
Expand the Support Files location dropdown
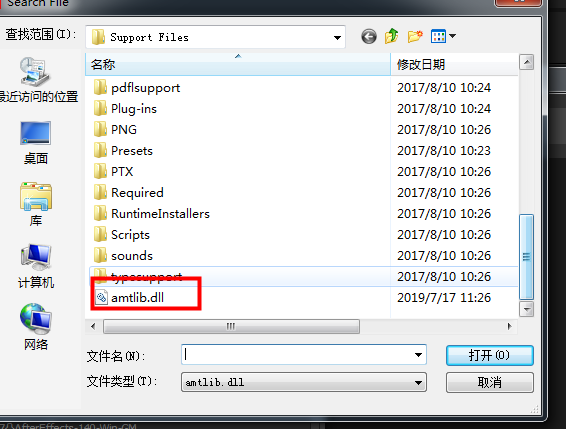[x=337, y=37]
